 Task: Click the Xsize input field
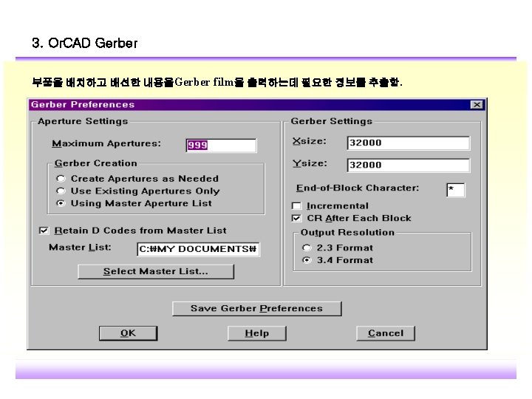(408, 143)
